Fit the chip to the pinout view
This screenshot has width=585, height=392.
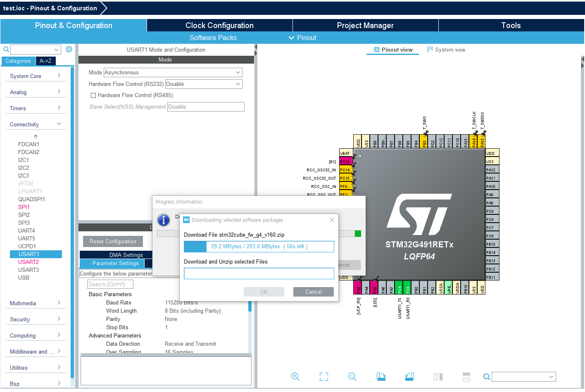point(324,376)
